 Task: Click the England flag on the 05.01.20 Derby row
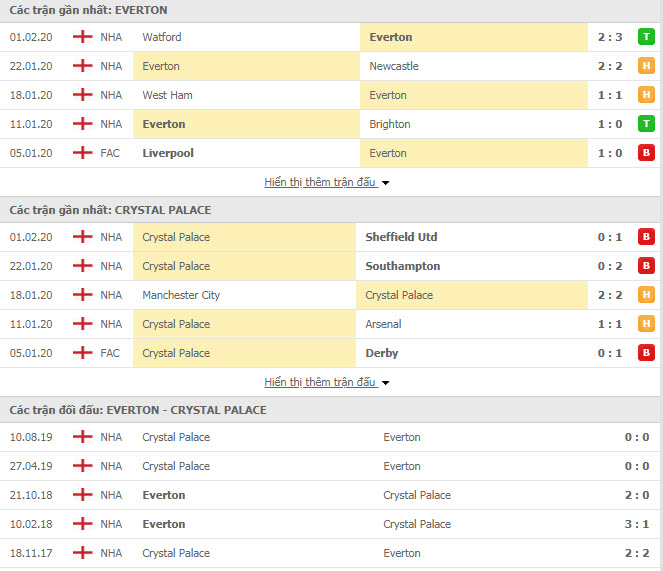coord(82,353)
